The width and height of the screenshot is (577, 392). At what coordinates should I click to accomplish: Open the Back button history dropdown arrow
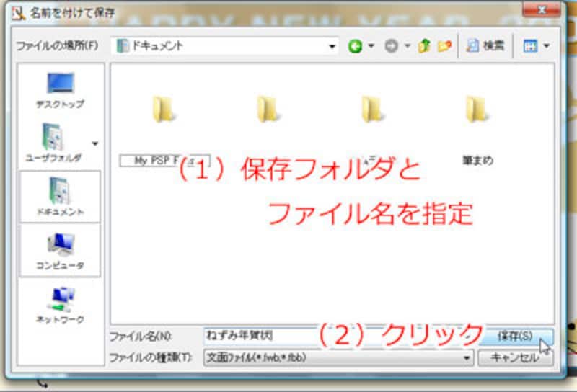click(371, 46)
